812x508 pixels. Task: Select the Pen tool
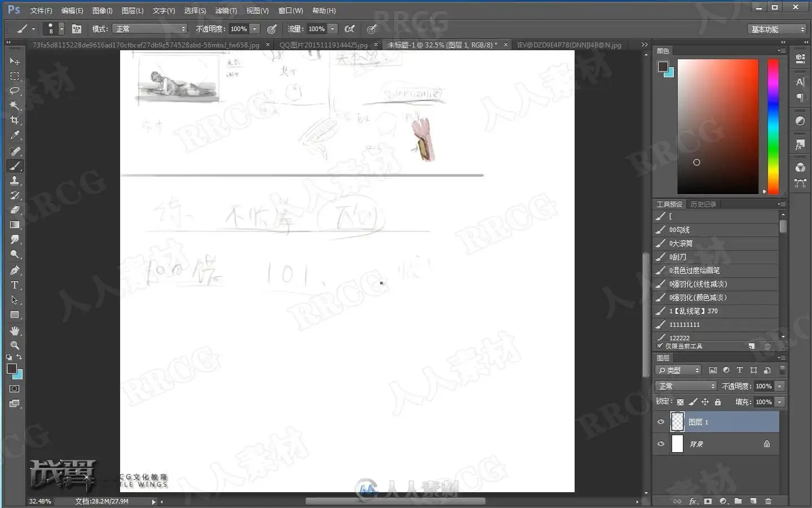point(15,270)
